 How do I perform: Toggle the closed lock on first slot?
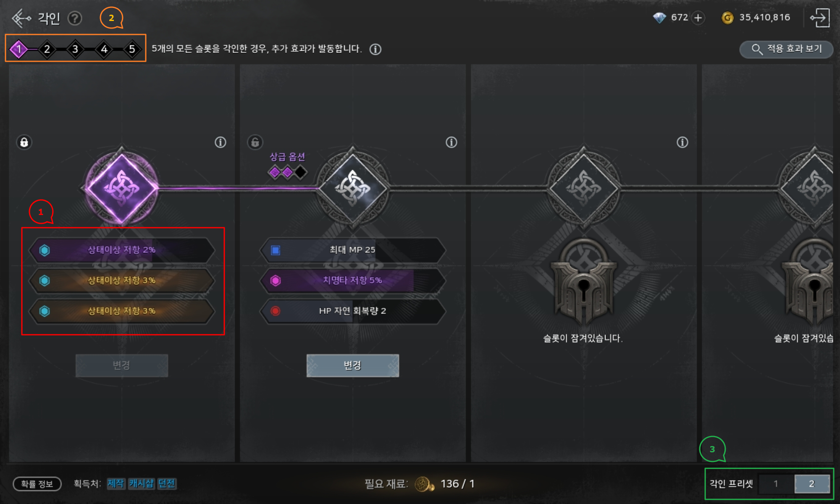click(x=24, y=142)
